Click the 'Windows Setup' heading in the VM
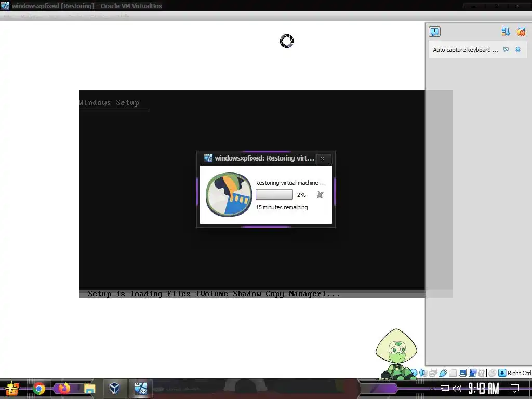Image resolution: width=532 pixels, height=399 pixels. pyautogui.click(x=109, y=102)
